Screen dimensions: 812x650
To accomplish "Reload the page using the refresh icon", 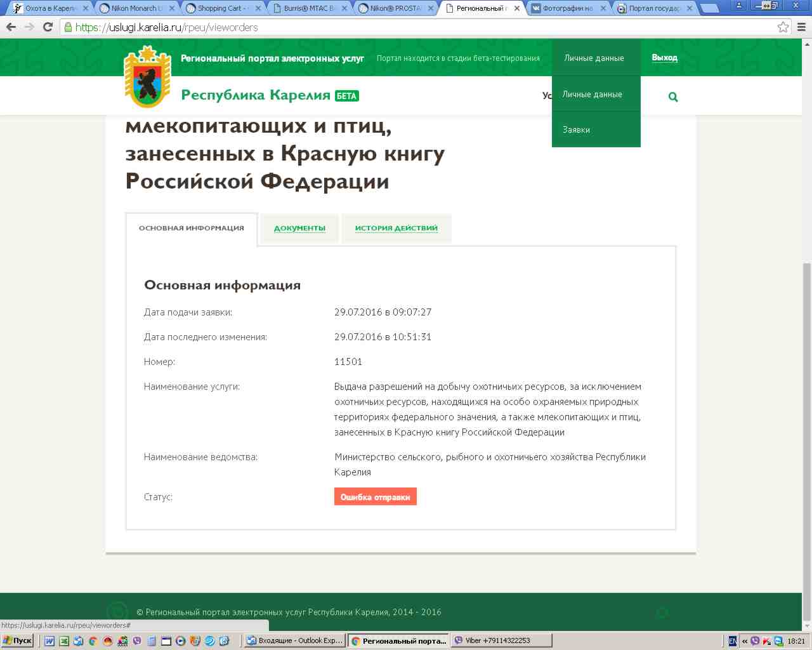I will click(x=48, y=27).
